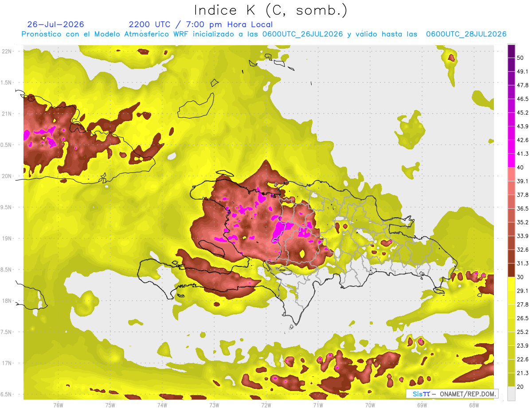Click the "69W" longitude label
532x411 pixels.
coord(422,405)
